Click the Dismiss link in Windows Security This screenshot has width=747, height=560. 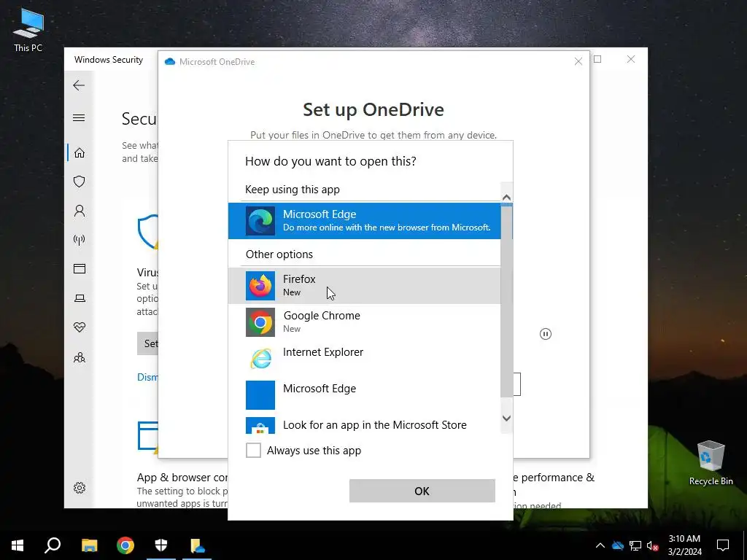tap(147, 377)
